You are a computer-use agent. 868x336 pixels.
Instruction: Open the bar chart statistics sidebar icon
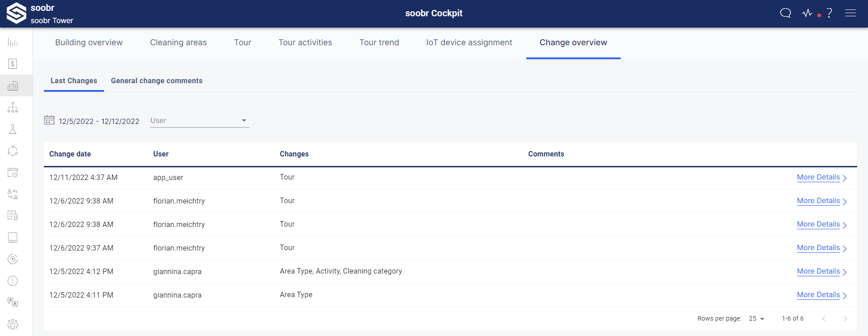pos(13,43)
